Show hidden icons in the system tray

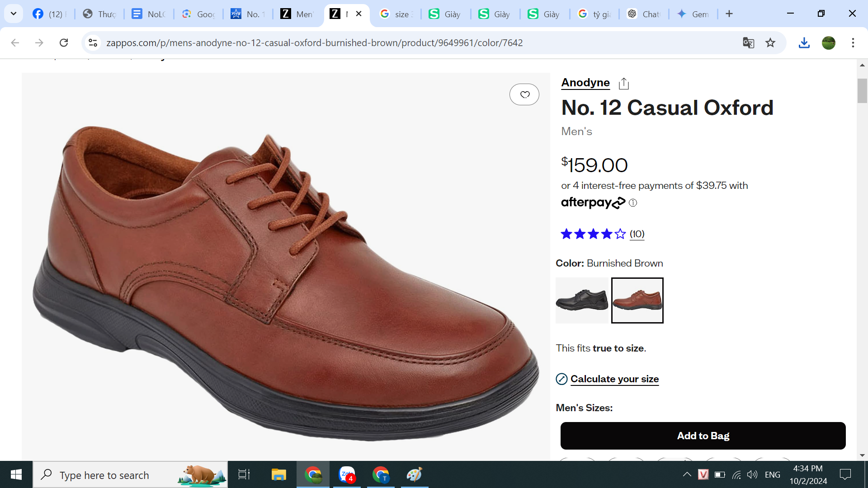(x=687, y=474)
